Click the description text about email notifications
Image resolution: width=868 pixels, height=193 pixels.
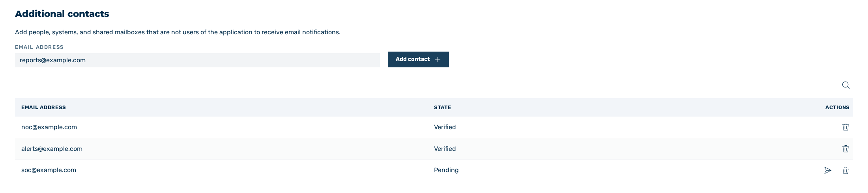pyautogui.click(x=178, y=32)
